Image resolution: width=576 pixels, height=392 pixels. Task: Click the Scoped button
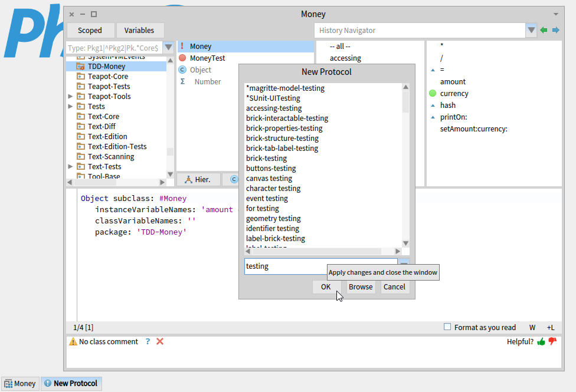coord(90,31)
